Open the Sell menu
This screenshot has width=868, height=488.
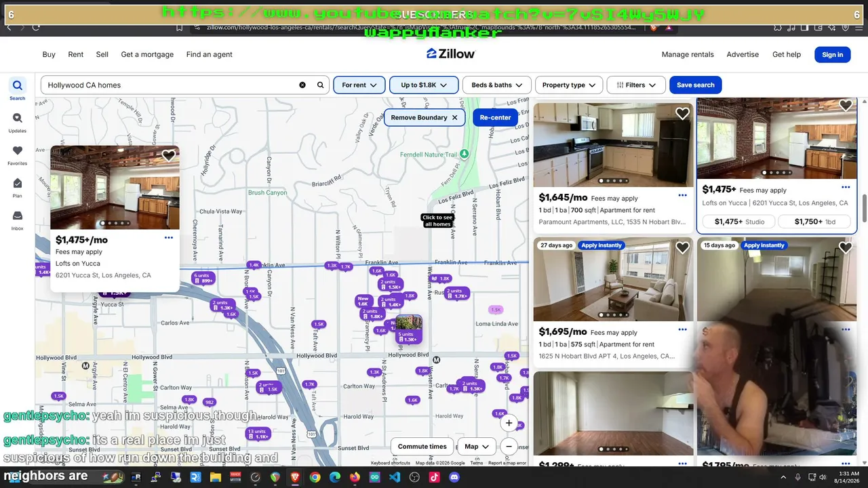[x=102, y=54]
